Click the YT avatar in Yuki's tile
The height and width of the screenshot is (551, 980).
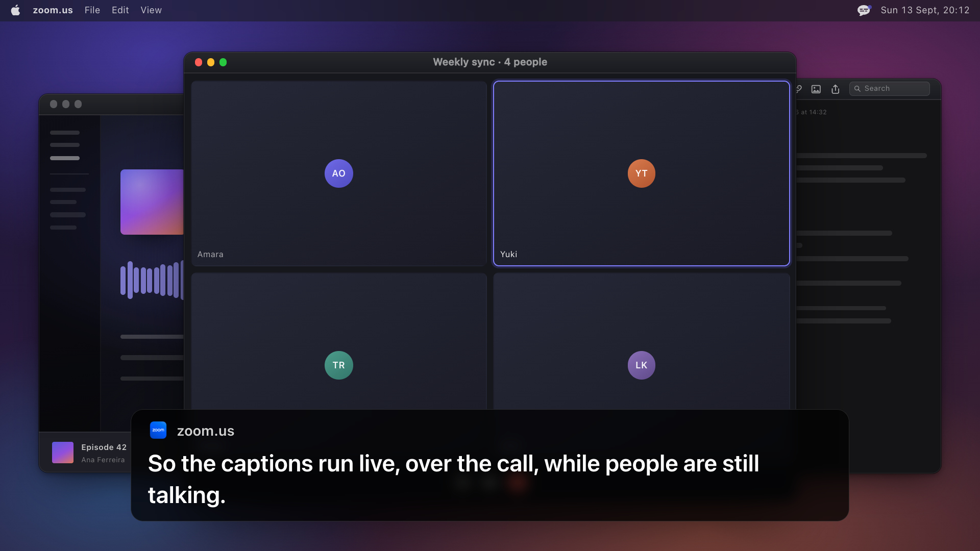point(642,173)
